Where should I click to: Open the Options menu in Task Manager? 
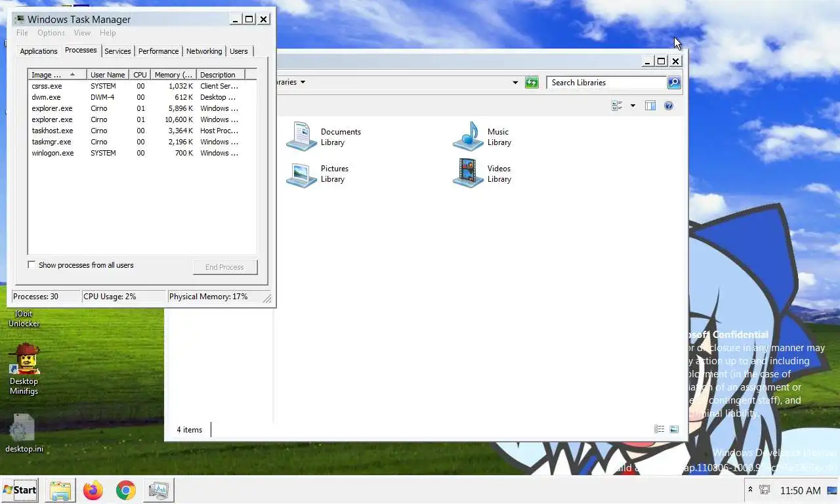pyautogui.click(x=51, y=33)
